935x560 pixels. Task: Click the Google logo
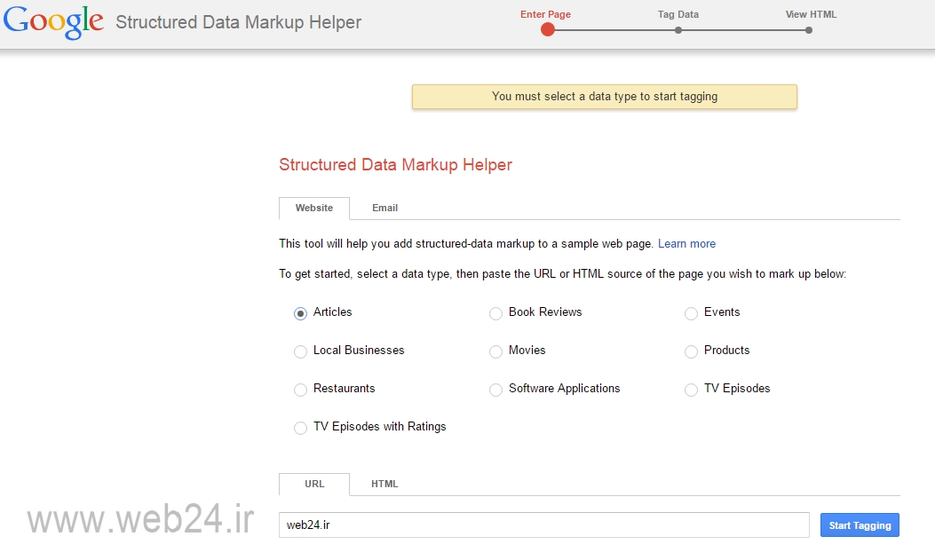(53, 23)
